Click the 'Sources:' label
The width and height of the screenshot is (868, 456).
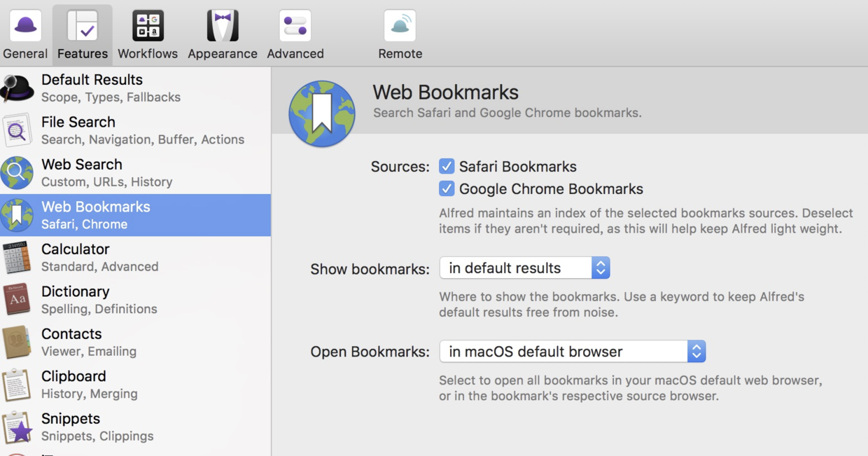[x=400, y=167]
